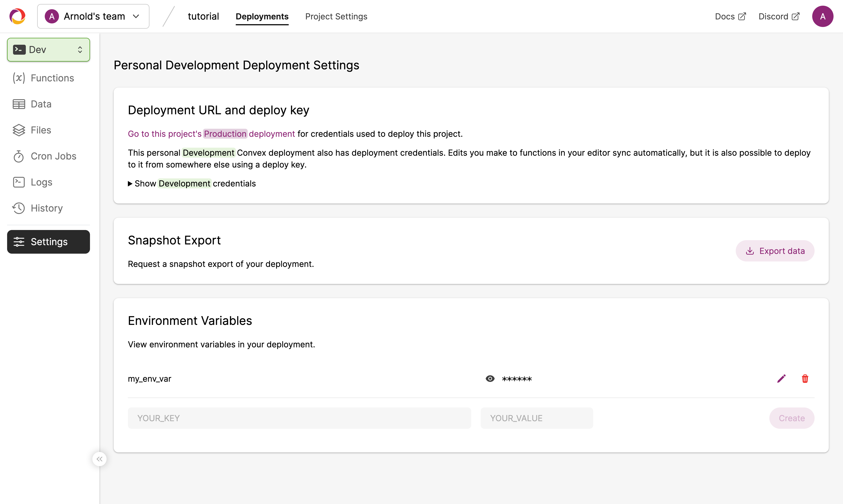
Task: Click the Export data button
Action: point(775,251)
